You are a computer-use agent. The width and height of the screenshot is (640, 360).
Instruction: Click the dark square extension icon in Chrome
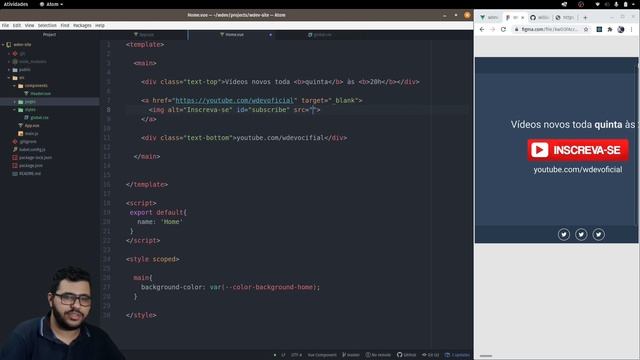pyautogui.click(x=599, y=29)
